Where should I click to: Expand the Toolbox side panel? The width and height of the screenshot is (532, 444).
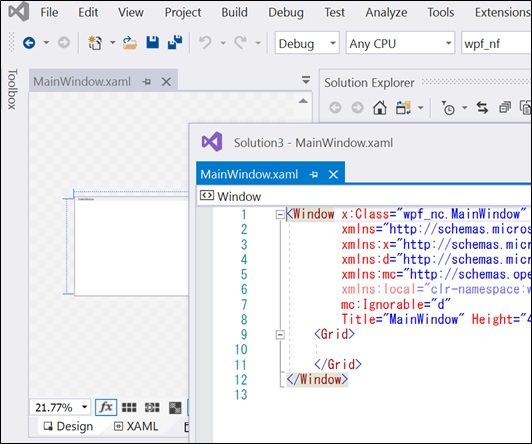pyautogui.click(x=12, y=89)
